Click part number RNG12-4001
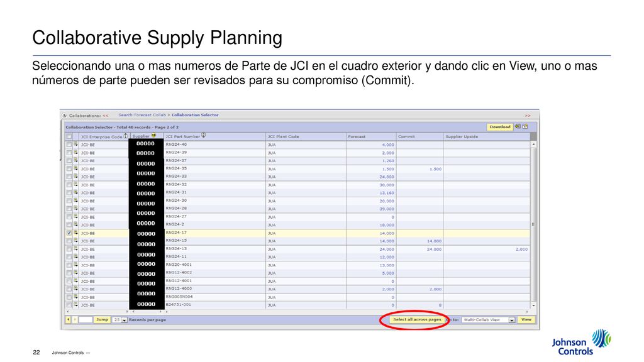 [179, 281]
